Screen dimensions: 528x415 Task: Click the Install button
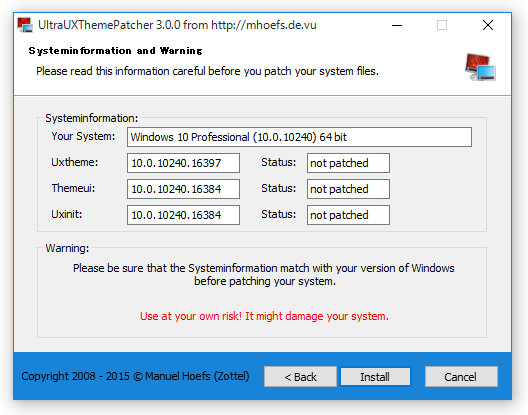tap(375, 377)
